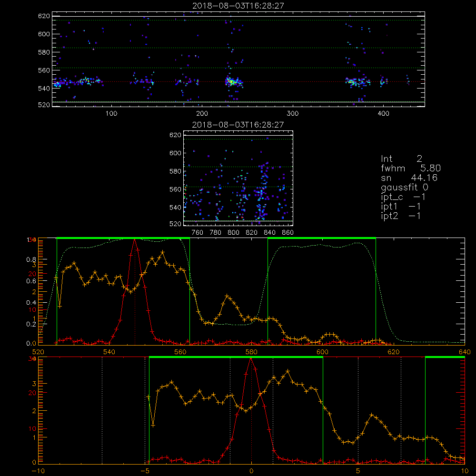476x476 pixels.
Task: Click x-axis label 760 on middle plot
Action: (x=198, y=233)
